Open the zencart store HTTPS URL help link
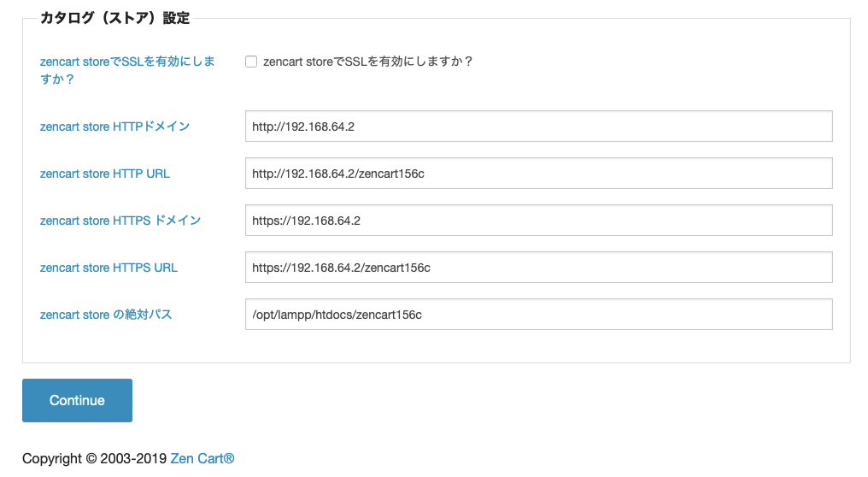The width and height of the screenshot is (868, 477). (108, 268)
